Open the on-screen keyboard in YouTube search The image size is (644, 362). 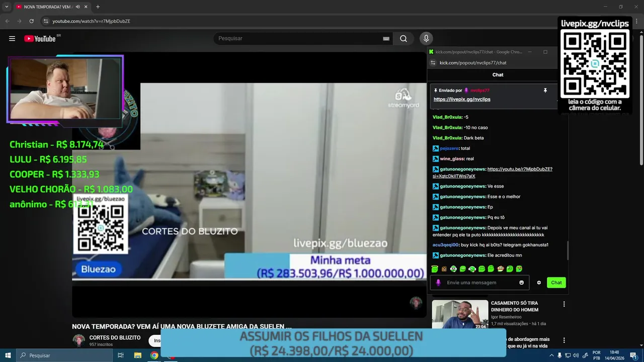coord(386,39)
